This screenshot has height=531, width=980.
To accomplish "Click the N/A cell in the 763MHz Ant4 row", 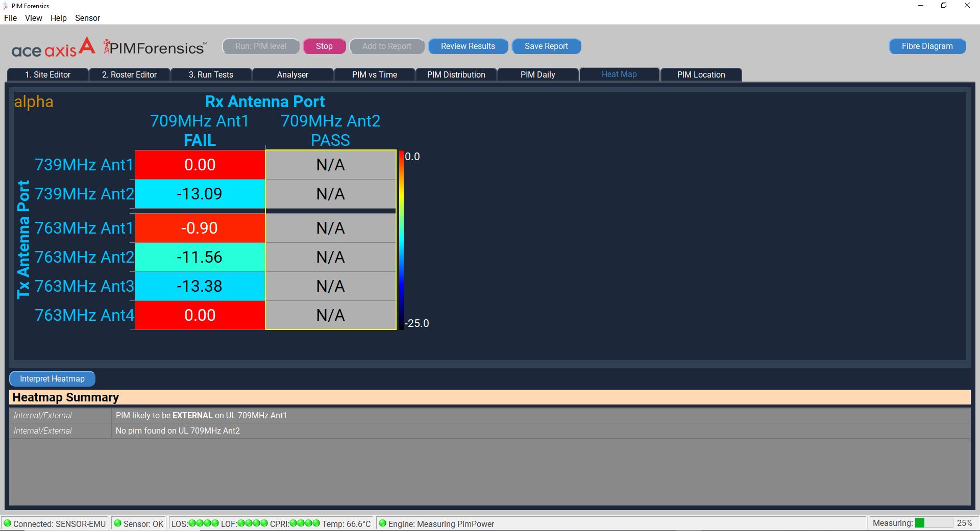I will tap(331, 315).
